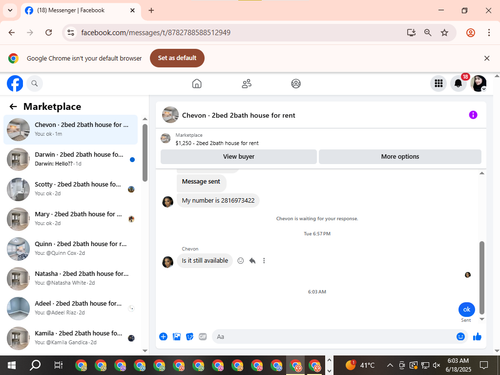This screenshot has width=500, height=375.
Task: Open the Adeel conversation in list
Action: pos(70,308)
